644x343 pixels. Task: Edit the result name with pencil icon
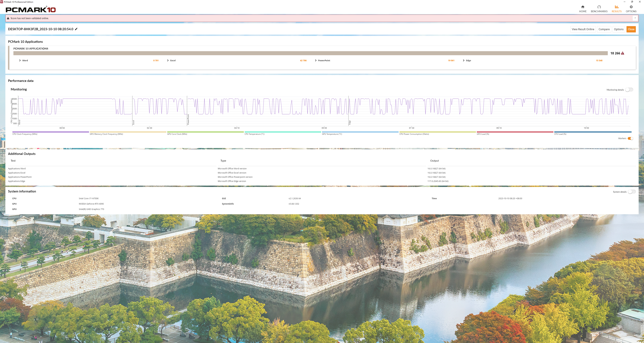pyautogui.click(x=76, y=29)
